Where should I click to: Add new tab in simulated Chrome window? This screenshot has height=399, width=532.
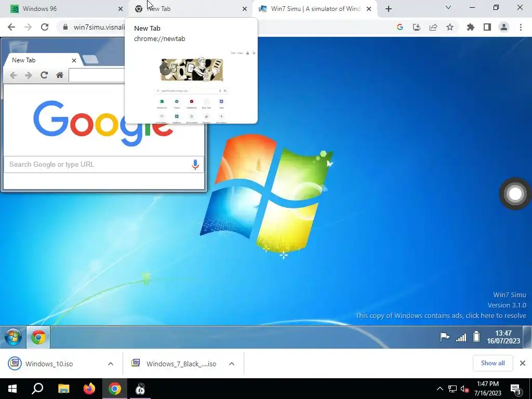[x=90, y=60]
